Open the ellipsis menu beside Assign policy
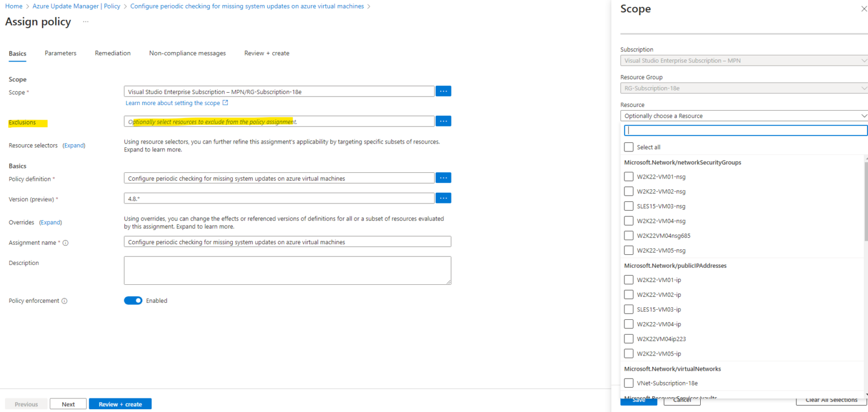The image size is (868, 412). 86,21
